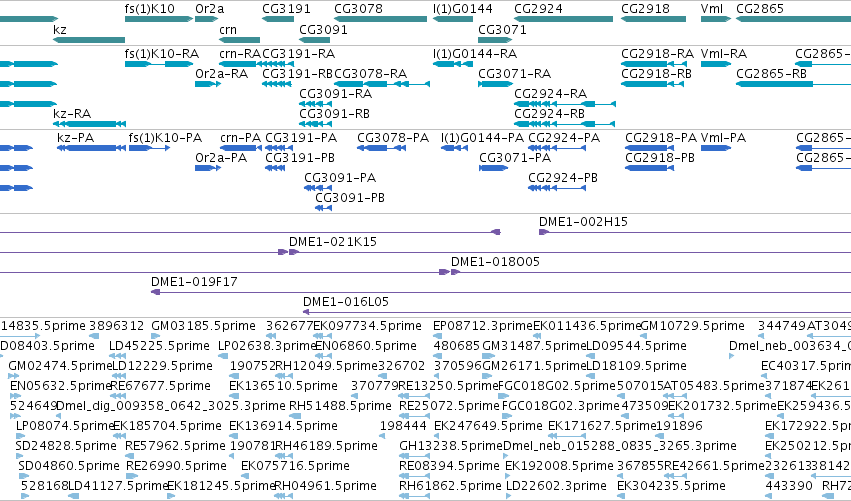Select the Vml-RA transcript arrow
The image size is (851, 501).
[716, 64]
